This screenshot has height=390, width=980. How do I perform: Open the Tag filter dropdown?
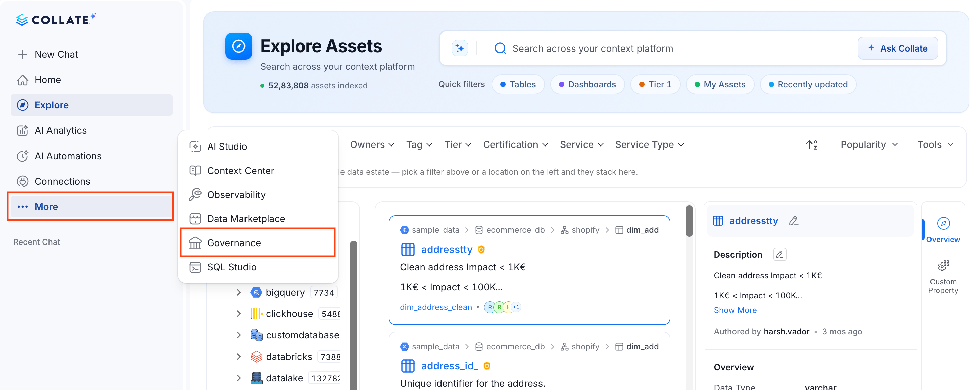pos(419,144)
